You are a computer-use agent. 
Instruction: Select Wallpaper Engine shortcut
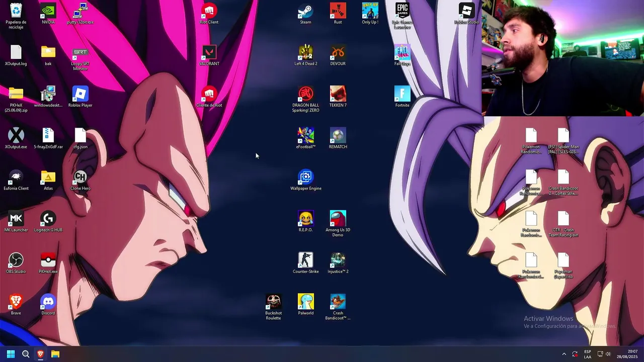[x=306, y=180]
